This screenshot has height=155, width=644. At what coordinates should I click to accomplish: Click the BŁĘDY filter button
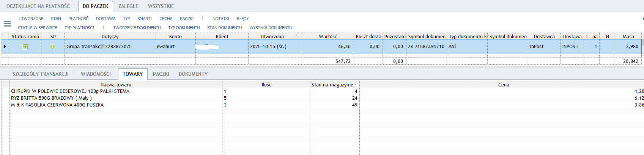[242, 19]
